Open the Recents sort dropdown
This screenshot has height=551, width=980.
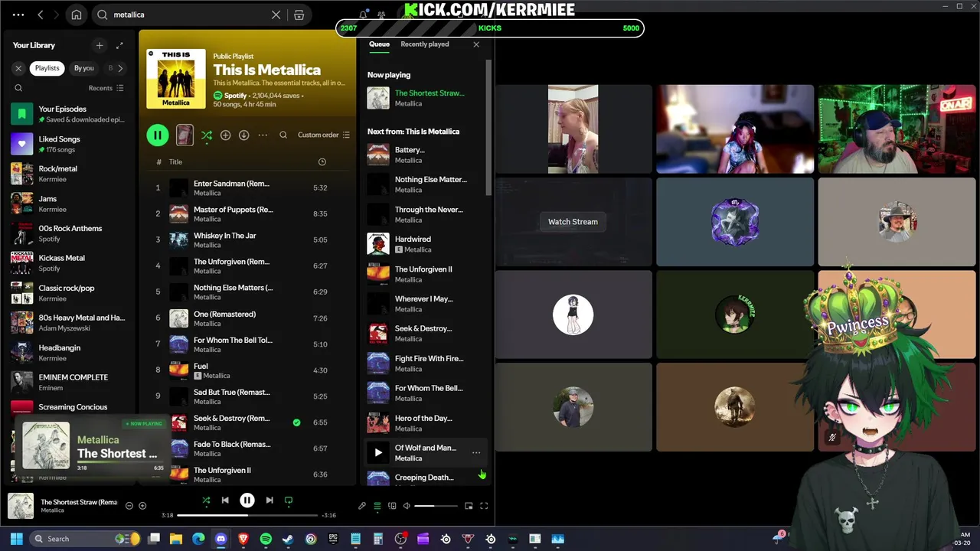click(x=106, y=88)
